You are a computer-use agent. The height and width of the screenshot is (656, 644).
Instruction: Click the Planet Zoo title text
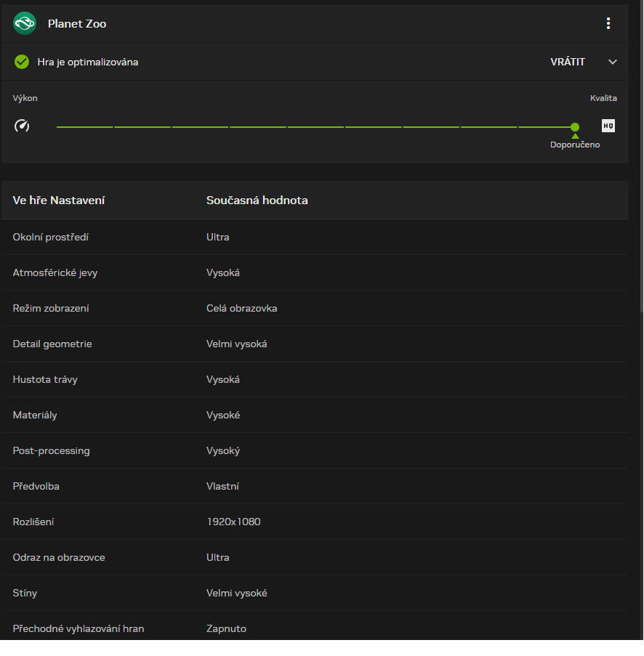click(77, 24)
